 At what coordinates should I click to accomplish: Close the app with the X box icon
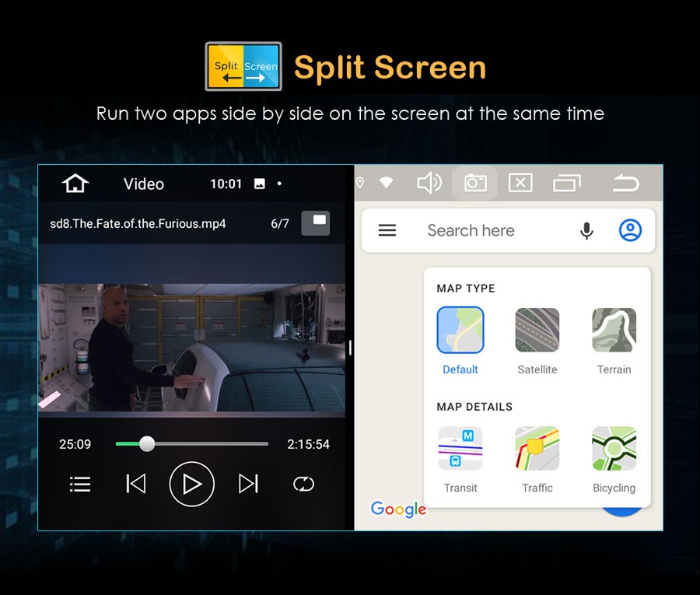[x=520, y=183]
